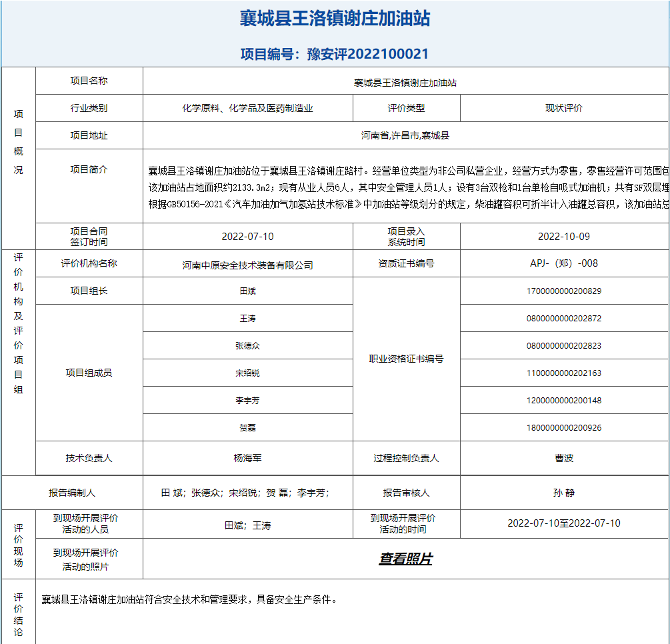Select on-site personnel 田斌; 王涛
This screenshot has width=670, height=644.
coord(248,525)
